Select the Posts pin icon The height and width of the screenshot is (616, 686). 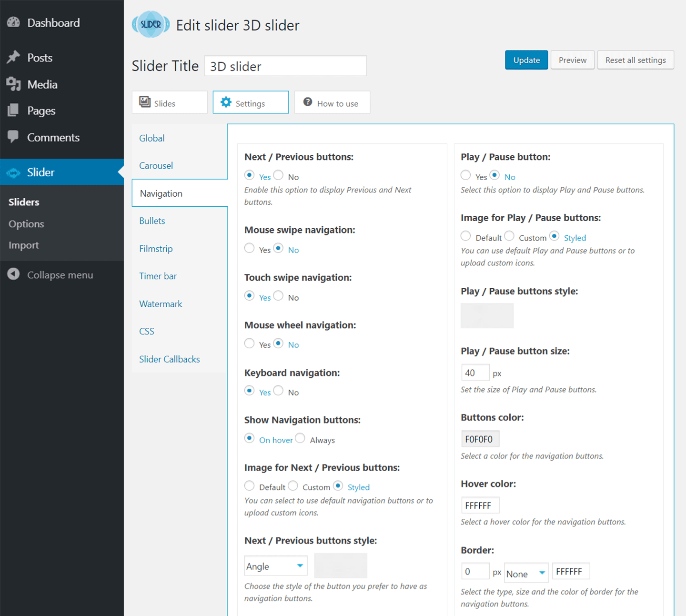[13, 57]
